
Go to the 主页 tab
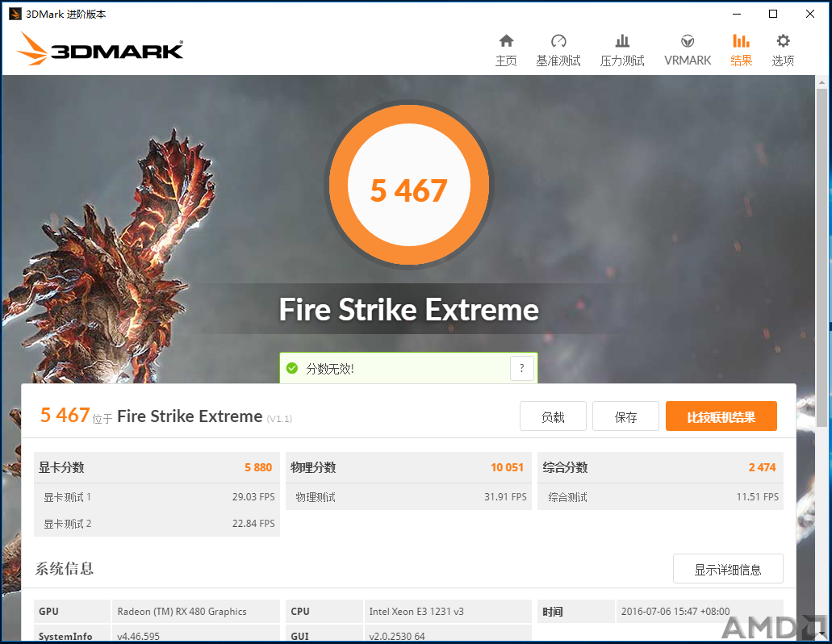(506, 61)
